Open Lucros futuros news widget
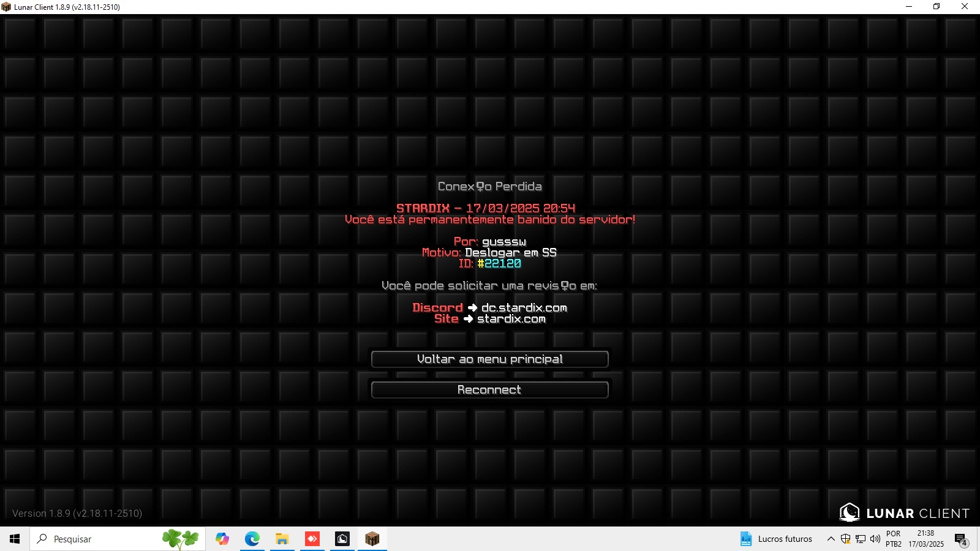 (x=777, y=539)
